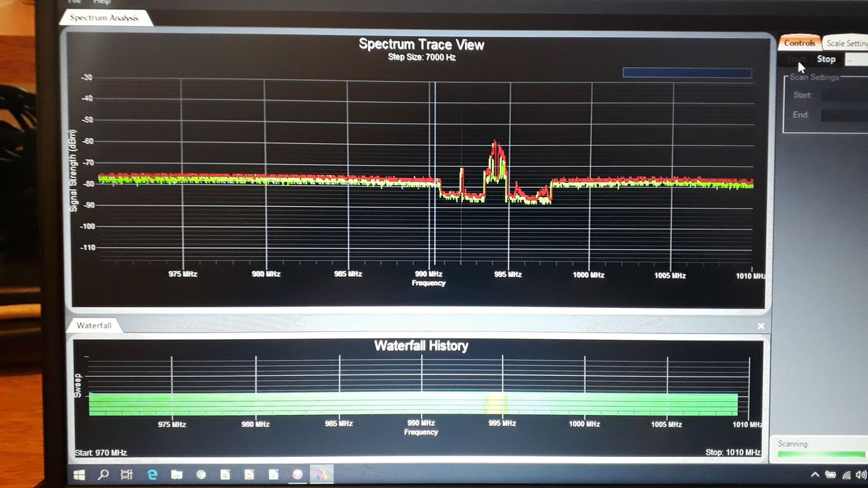
Task: Click the blue bar above the trace
Action: tap(686, 73)
